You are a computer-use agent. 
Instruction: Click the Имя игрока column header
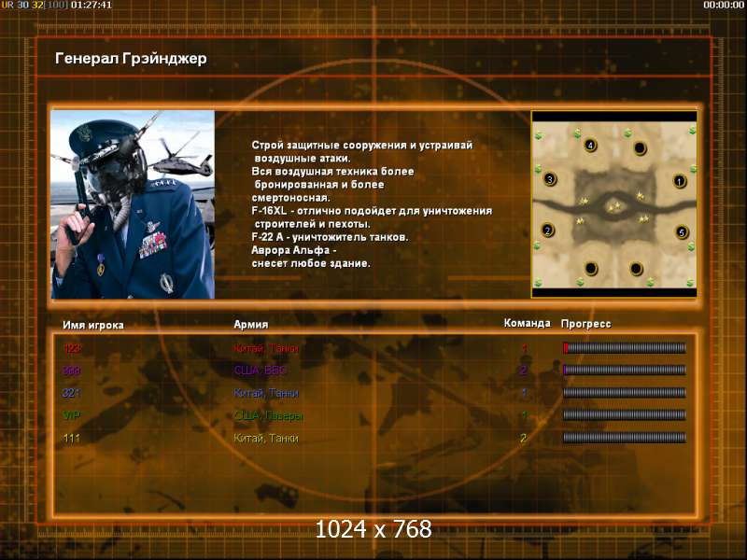[x=93, y=325]
